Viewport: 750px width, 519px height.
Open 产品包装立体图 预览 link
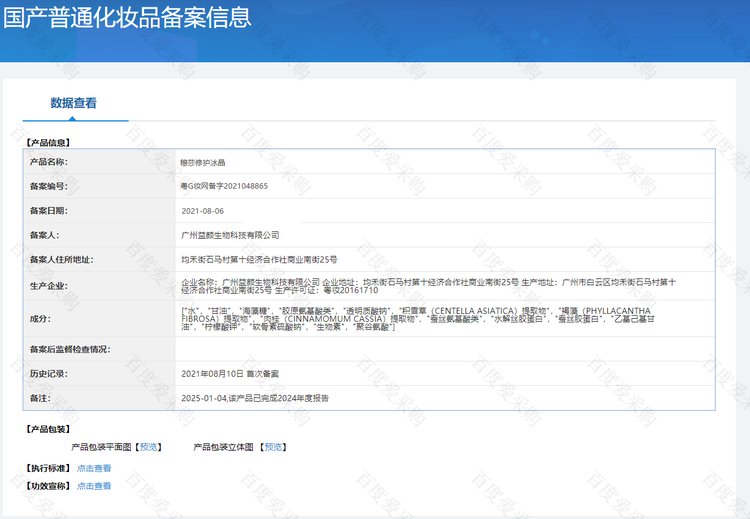tap(274, 447)
